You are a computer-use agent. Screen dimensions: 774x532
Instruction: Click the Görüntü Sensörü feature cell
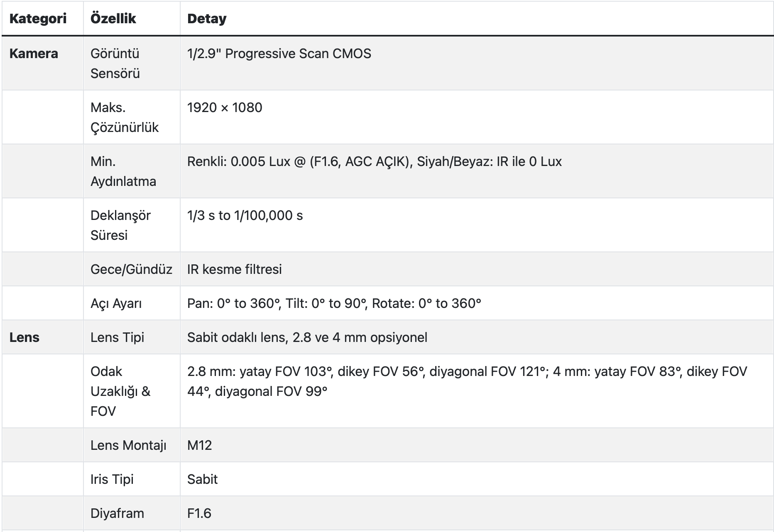tap(115, 63)
